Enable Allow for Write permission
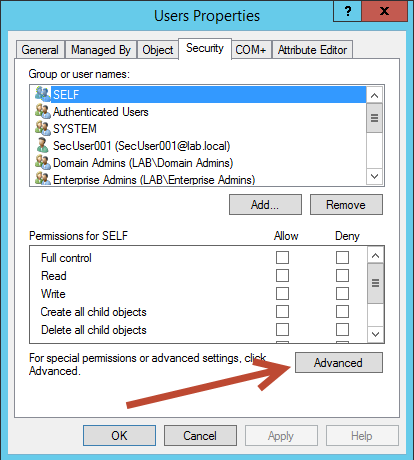 (x=282, y=294)
